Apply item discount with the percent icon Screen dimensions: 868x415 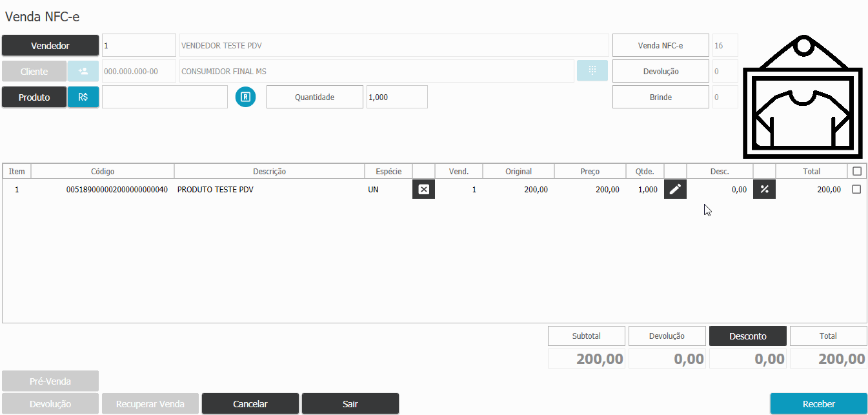pos(764,189)
